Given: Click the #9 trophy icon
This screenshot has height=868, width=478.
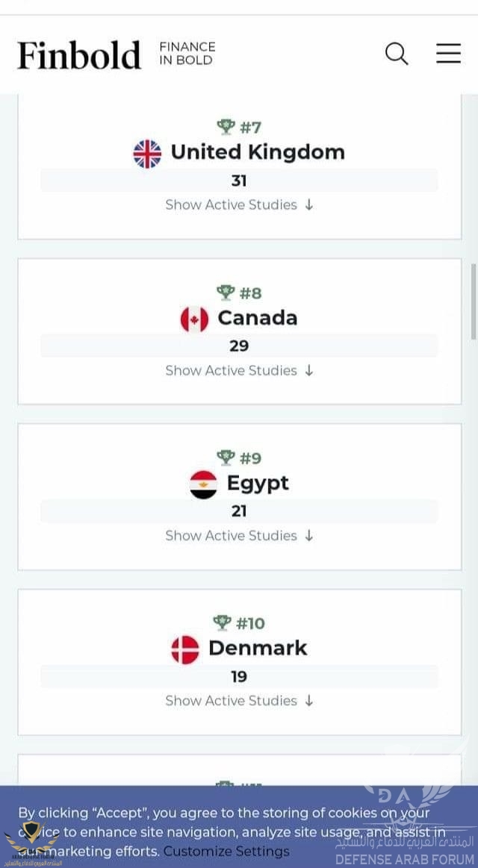Looking at the screenshot, I should [226, 457].
